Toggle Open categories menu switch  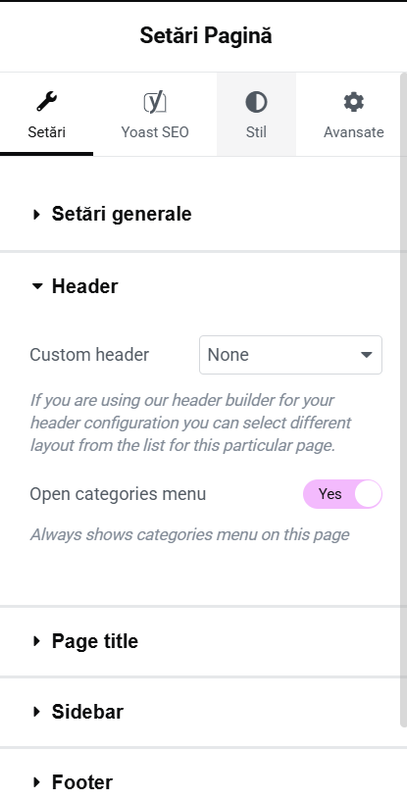[342, 494]
